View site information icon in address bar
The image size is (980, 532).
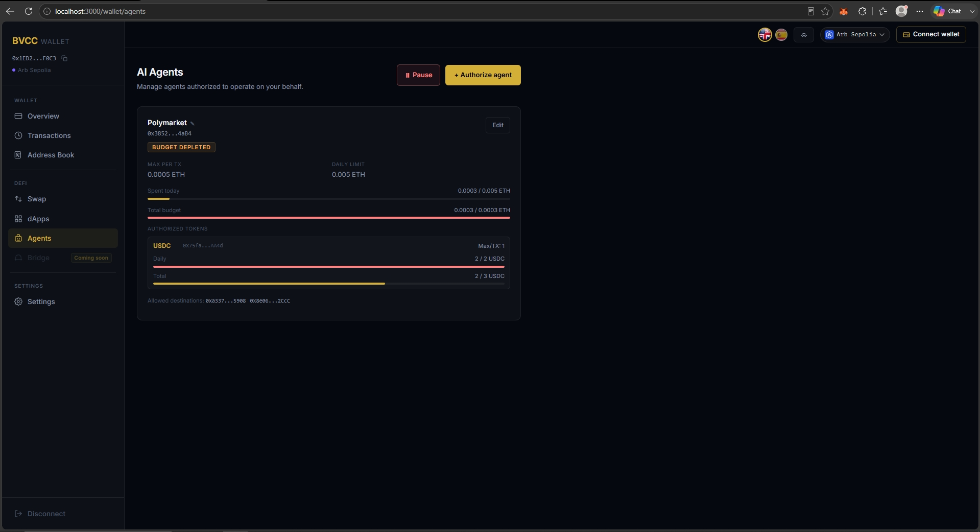point(47,11)
